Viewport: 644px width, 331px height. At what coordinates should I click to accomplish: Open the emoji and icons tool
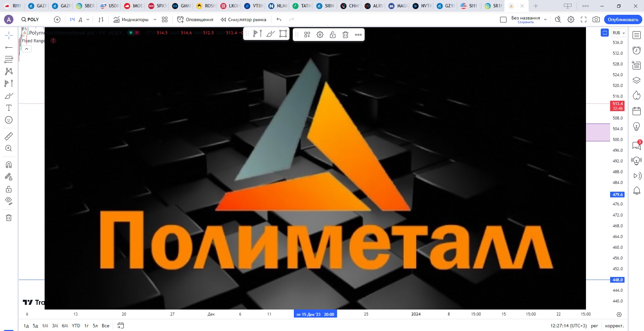[9, 120]
